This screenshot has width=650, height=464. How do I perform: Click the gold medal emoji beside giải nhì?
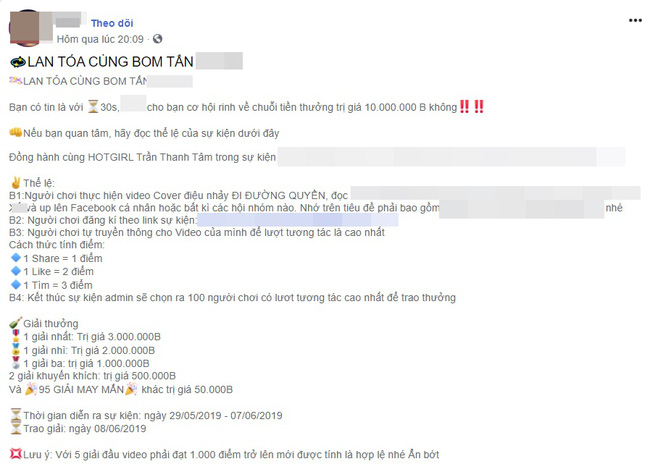click(16, 350)
